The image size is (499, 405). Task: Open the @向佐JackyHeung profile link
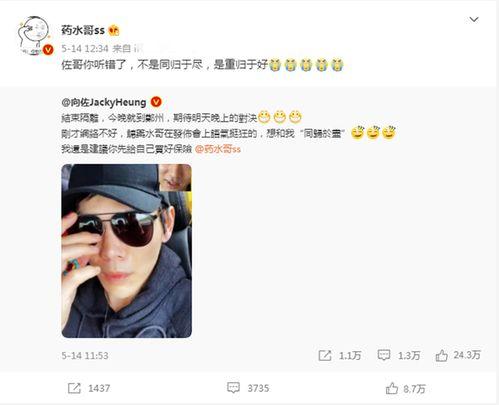[x=104, y=102]
